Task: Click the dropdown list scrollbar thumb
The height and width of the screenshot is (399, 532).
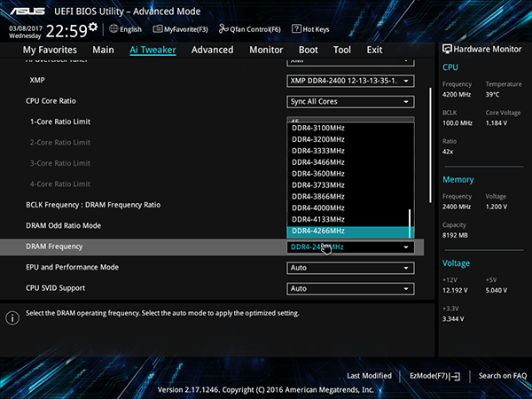Action: [410, 223]
